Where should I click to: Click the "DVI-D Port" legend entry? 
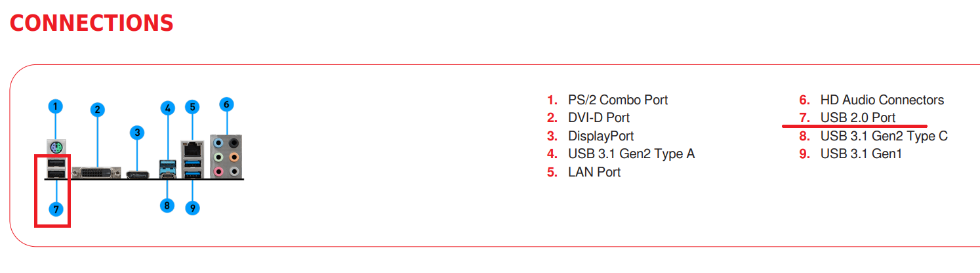[x=598, y=118]
